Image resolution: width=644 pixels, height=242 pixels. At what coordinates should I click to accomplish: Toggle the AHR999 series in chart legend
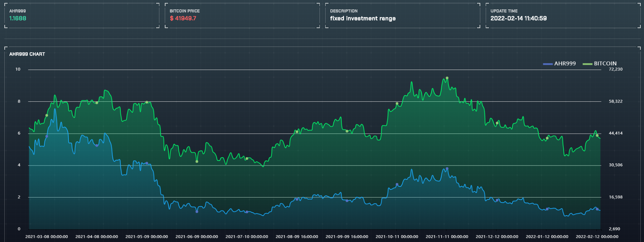565,63
